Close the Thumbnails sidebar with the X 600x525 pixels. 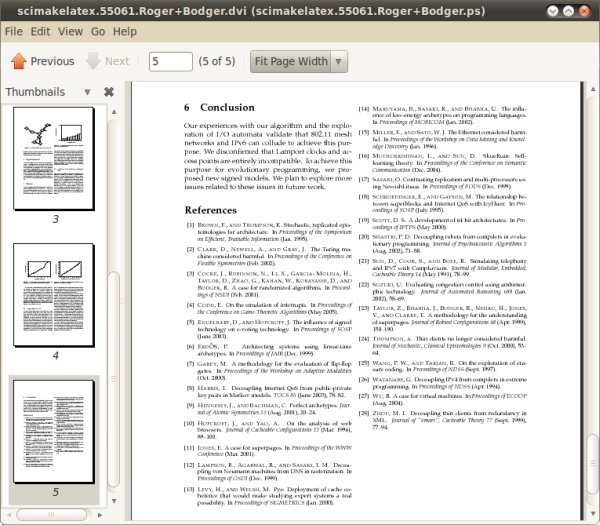109,92
